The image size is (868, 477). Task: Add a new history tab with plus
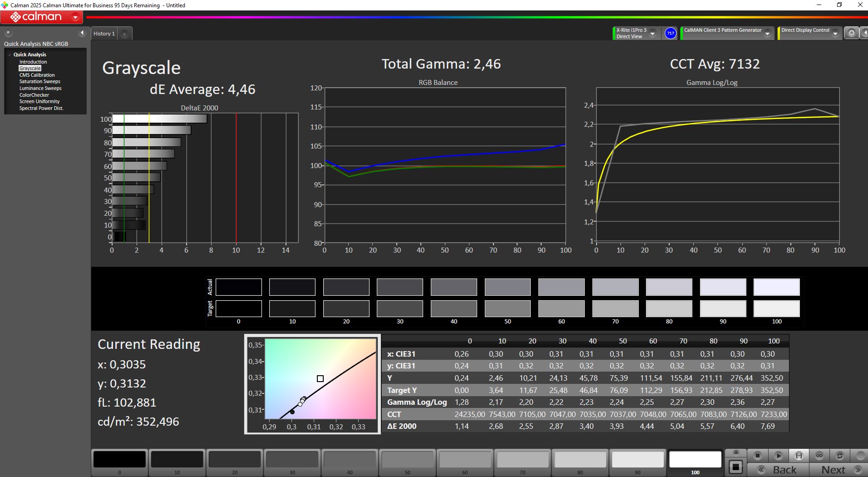coord(124,34)
